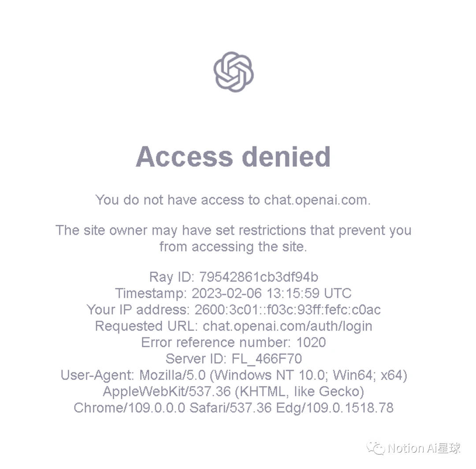Click the Access denied heading
Viewport: 476px width, 469px height.
click(x=233, y=156)
